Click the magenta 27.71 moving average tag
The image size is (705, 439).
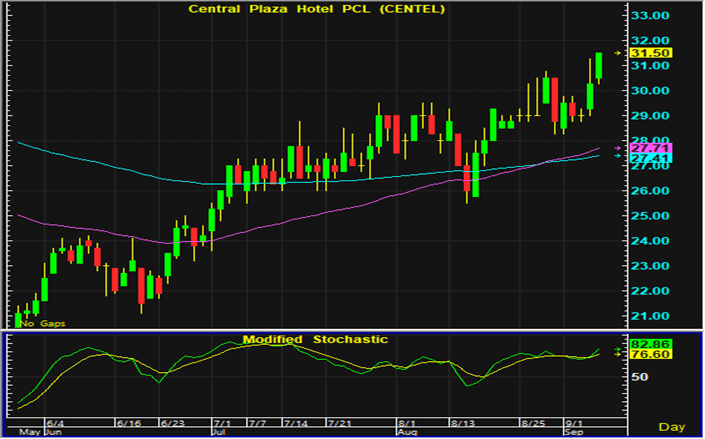[651, 147]
